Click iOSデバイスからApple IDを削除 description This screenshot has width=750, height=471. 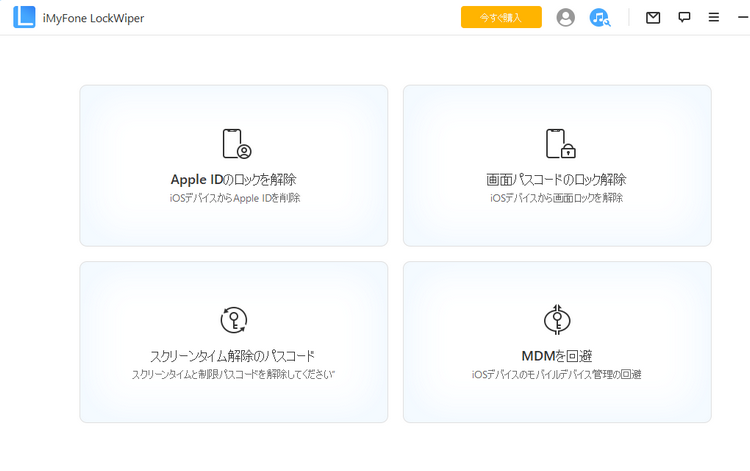235,198
